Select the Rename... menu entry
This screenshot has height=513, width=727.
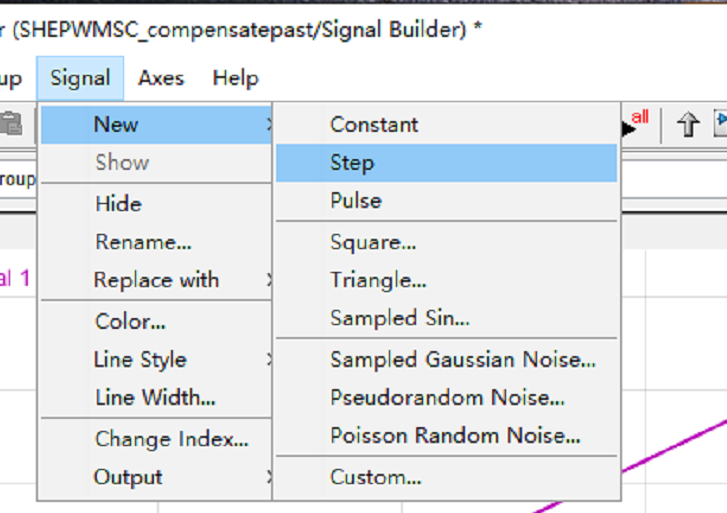click(143, 242)
